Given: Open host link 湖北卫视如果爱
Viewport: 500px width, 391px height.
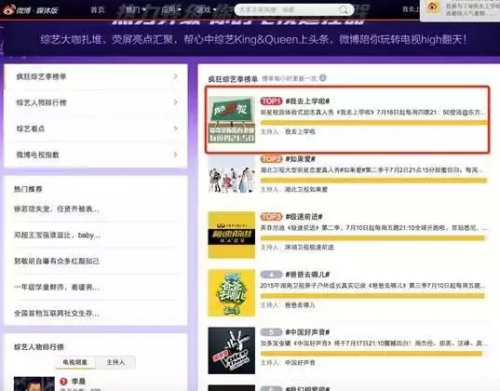Looking at the screenshot, I should pos(306,189).
